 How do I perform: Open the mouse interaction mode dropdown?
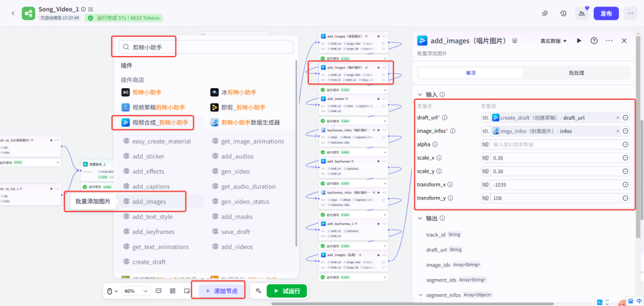(x=113, y=291)
